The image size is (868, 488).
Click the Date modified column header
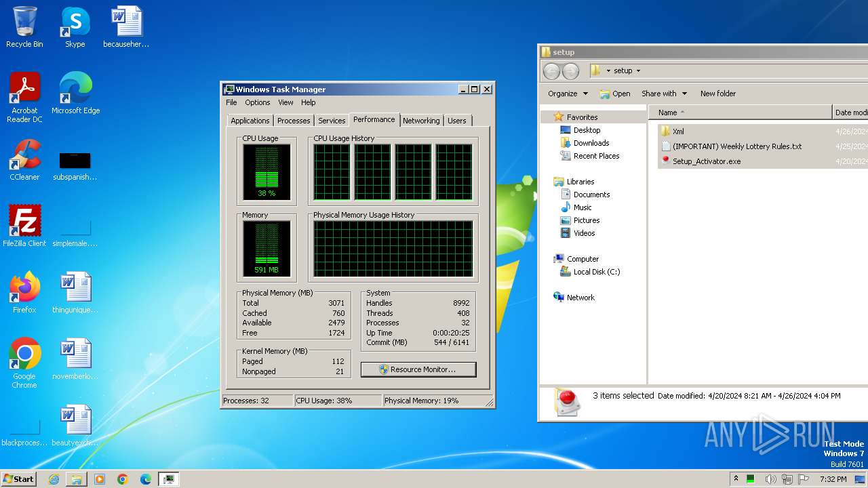coord(850,113)
